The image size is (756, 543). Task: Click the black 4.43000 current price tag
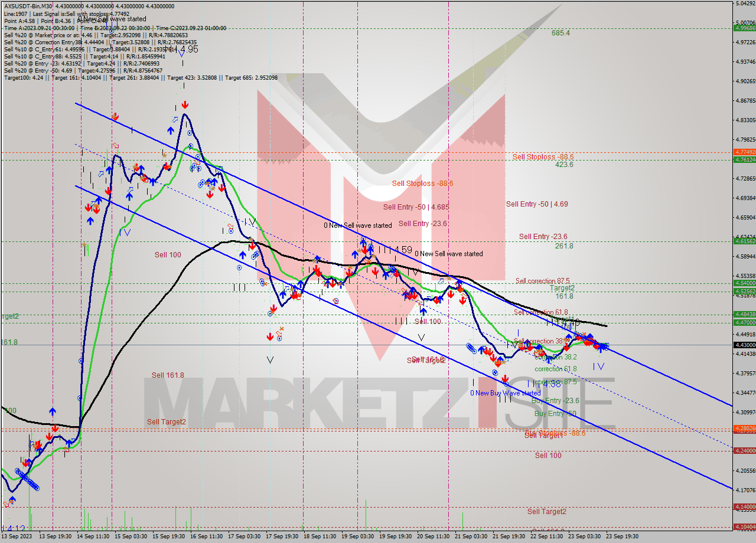click(x=744, y=345)
